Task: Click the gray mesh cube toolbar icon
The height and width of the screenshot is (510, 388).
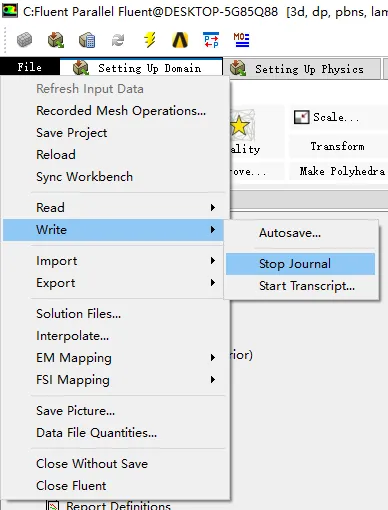Action: click(25, 40)
